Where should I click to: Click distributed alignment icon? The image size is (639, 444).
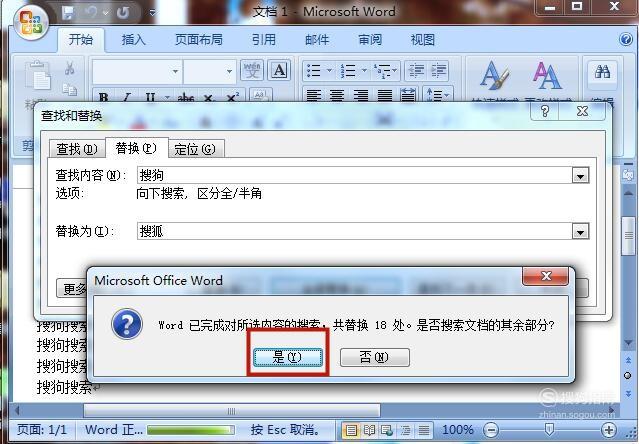pyautogui.click(x=408, y=96)
